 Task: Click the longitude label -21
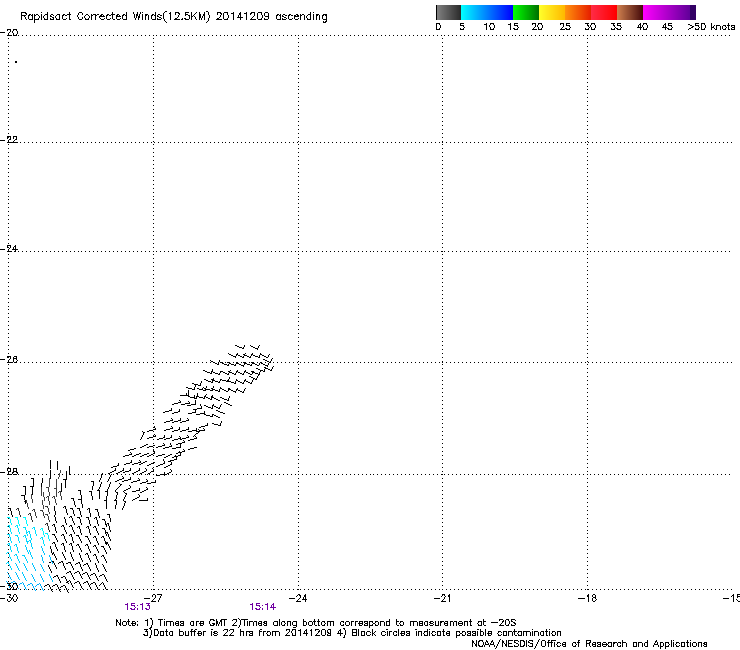pos(442,598)
